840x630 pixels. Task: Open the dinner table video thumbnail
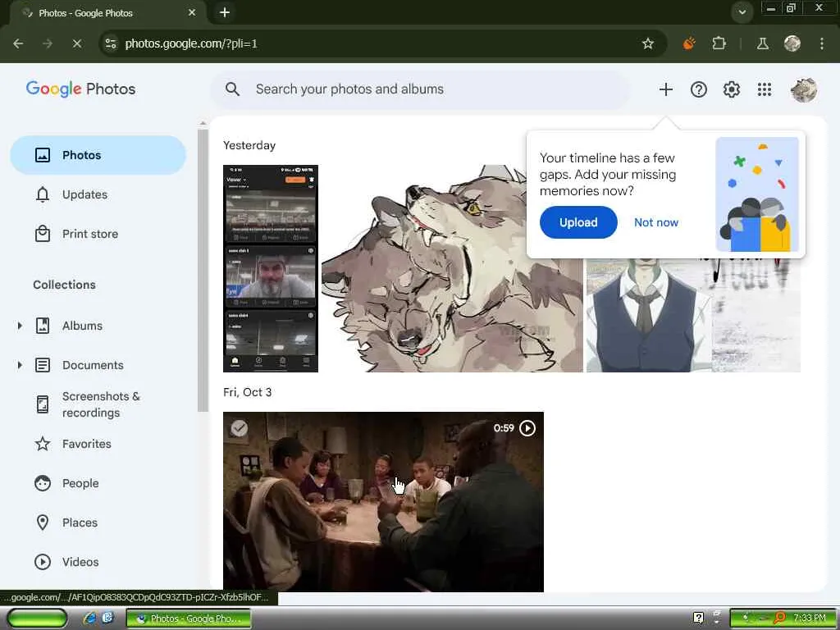384,502
